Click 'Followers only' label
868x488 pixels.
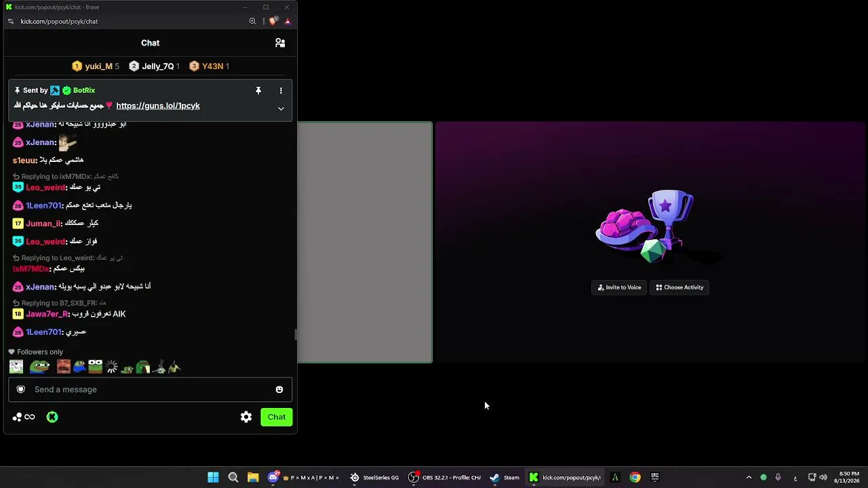[40, 352]
